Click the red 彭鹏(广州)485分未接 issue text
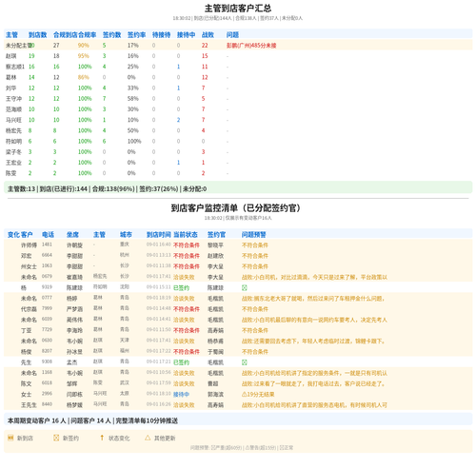 [x=251, y=46]
